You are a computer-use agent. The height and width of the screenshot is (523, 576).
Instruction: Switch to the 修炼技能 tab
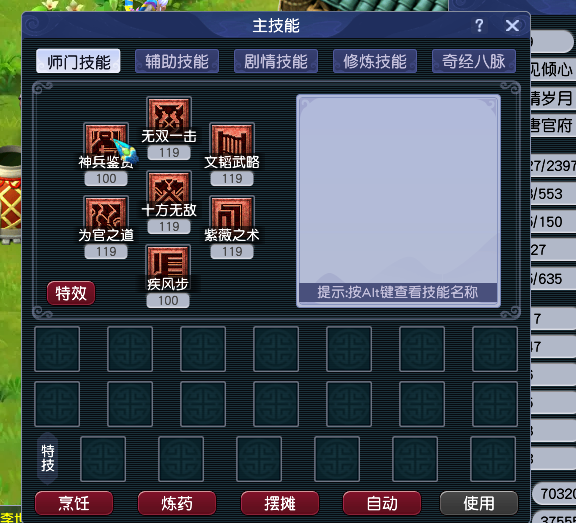375,61
